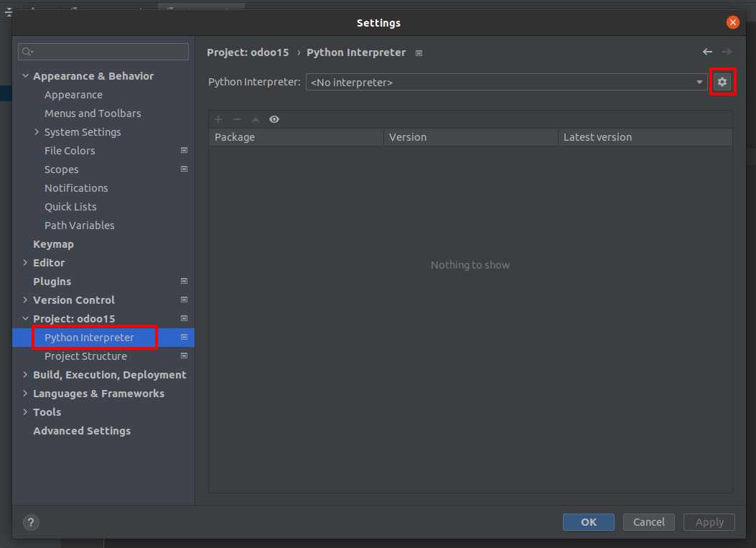The image size is (756, 548).
Task: Collapse the Appearance & Behavior section
Action: point(26,76)
